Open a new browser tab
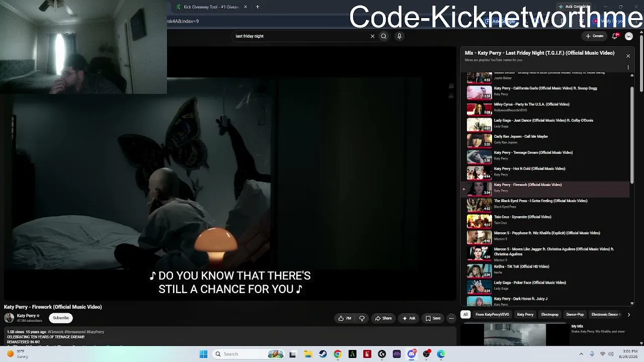The image size is (644, 362). coord(257,7)
